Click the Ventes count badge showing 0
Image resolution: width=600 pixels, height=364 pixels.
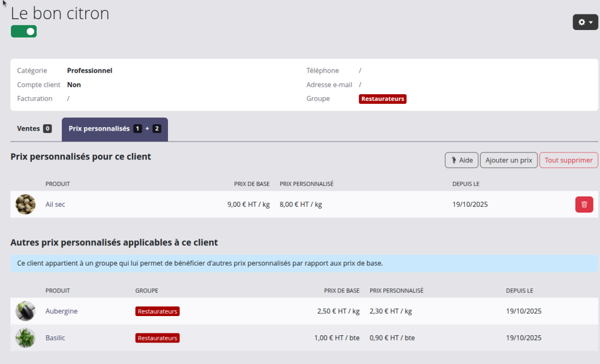[47, 129]
